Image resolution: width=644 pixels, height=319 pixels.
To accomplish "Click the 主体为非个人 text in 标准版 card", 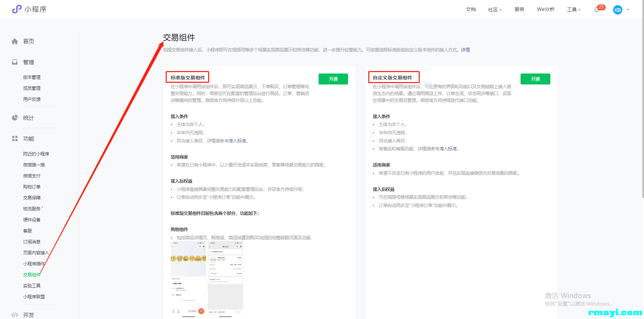I will (x=191, y=124).
